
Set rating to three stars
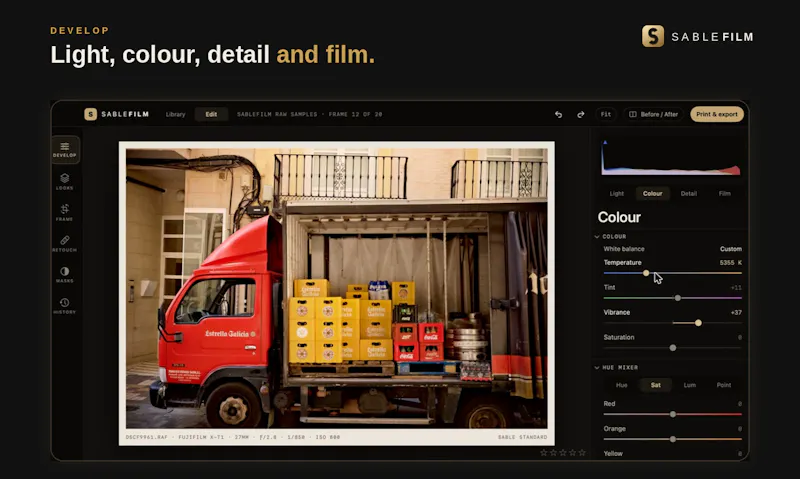tap(563, 452)
